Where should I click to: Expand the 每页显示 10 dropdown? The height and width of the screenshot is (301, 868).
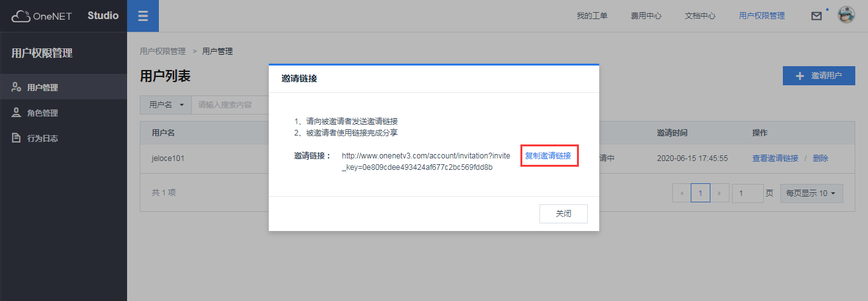click(811, 193)
